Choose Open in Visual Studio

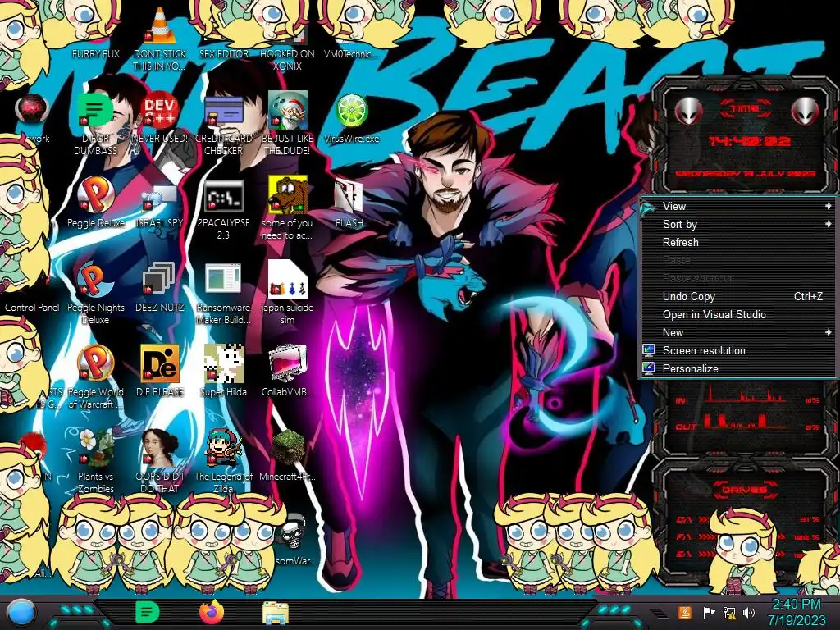(738, 314)
